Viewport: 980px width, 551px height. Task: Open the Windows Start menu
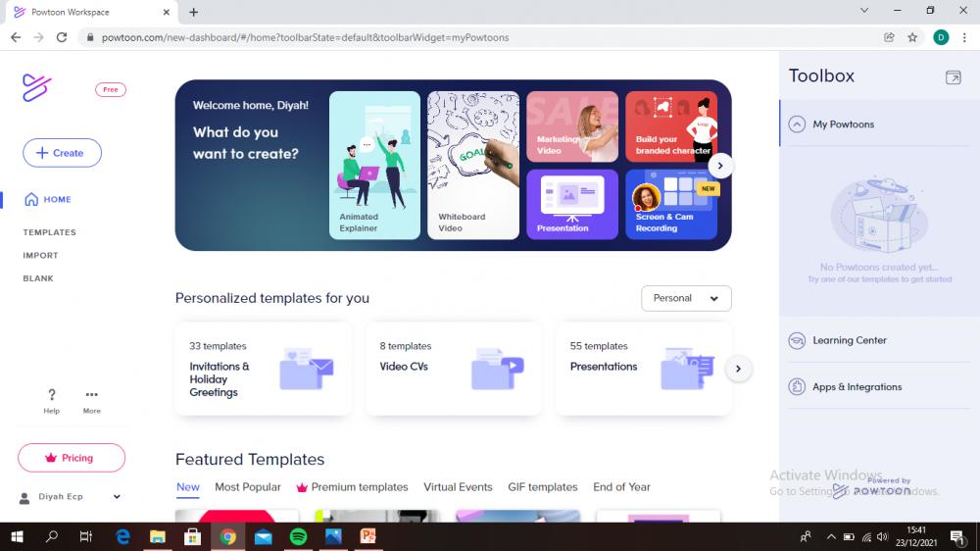(x=17, y=536)
